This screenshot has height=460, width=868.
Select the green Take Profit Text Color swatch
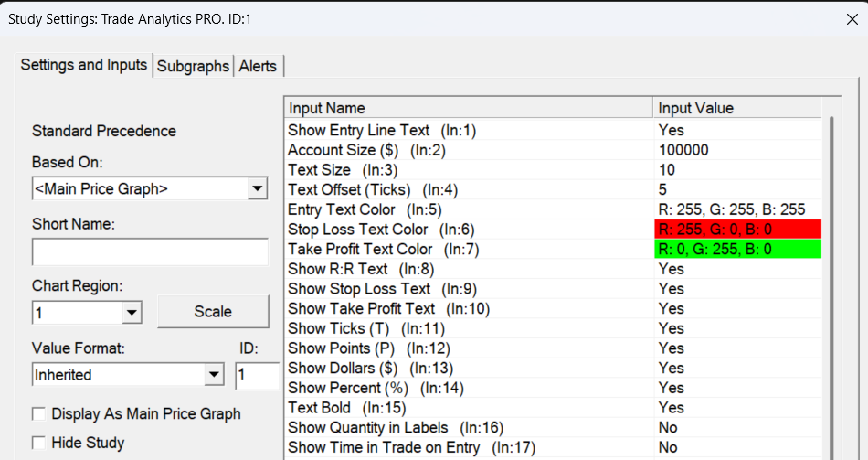coord(738,249)
